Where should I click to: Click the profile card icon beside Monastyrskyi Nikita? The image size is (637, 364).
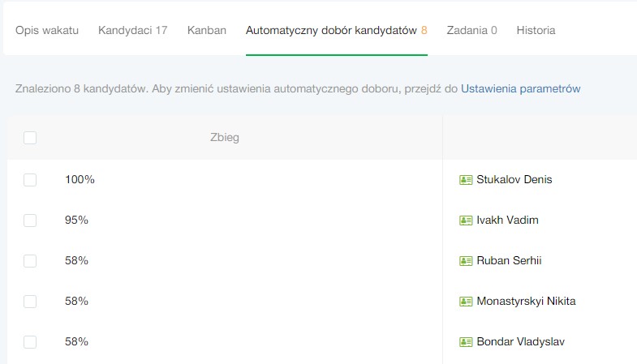point(466,302)
